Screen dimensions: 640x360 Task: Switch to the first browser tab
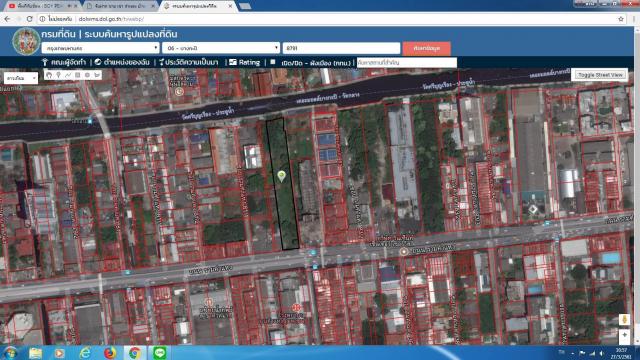(41, 6)
